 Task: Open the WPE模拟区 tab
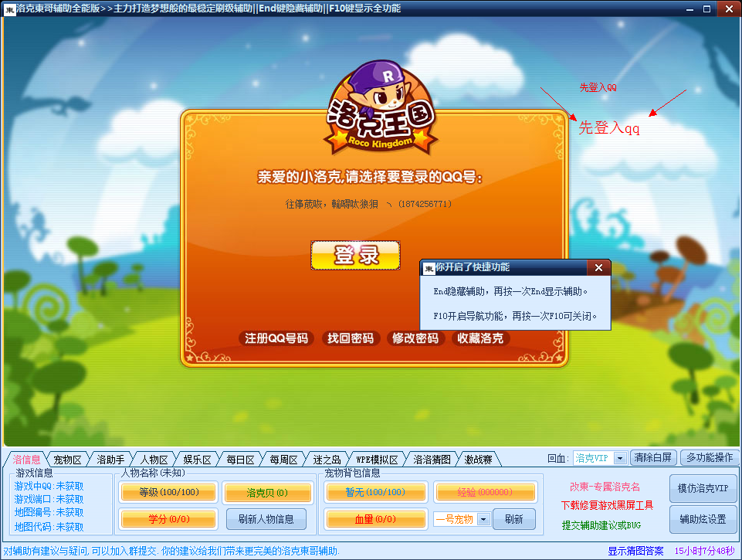(x=377, y=459)
